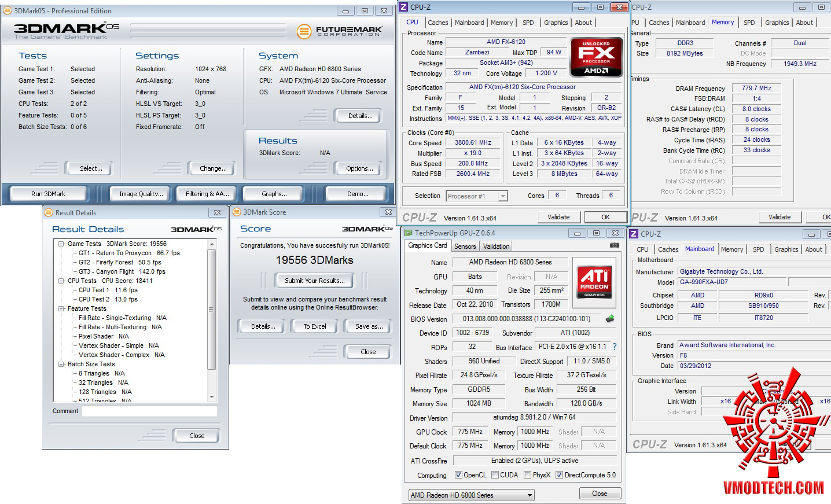Switch to SPD tab in CPU-Z Memory window
The image size is (831, 504).
tap(749, 23)
